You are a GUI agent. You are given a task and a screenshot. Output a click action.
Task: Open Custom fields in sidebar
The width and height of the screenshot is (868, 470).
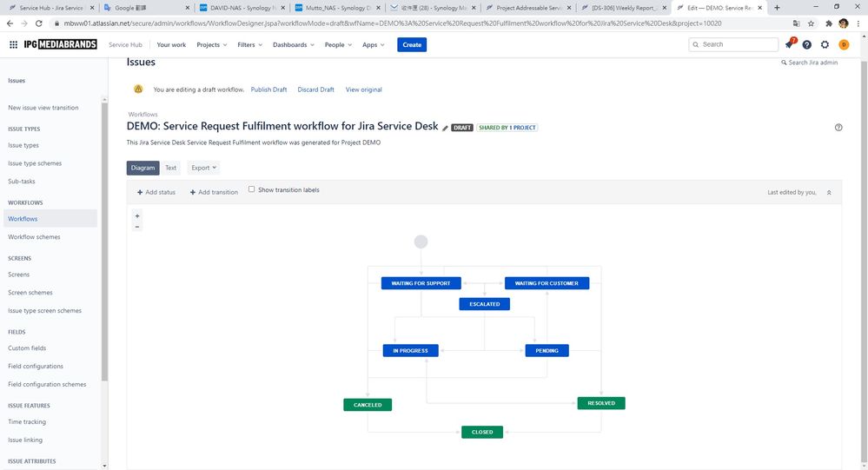coord(27,348)
